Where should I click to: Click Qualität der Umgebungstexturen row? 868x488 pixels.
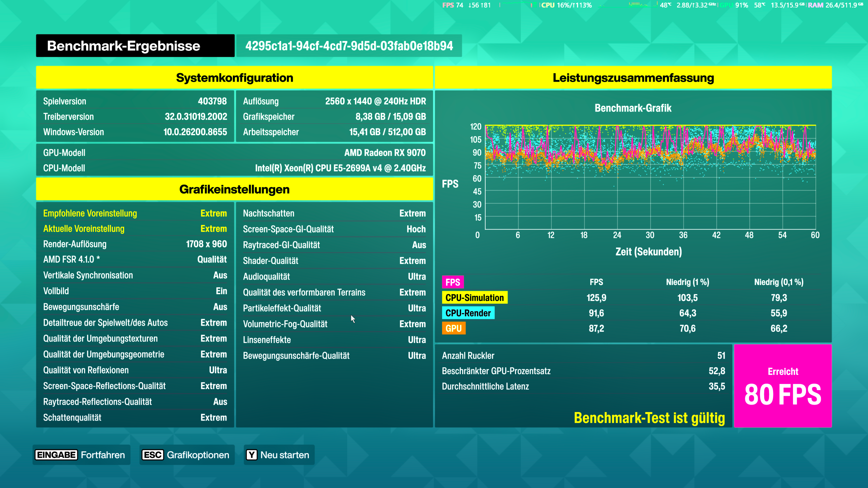tap(135, 338)
